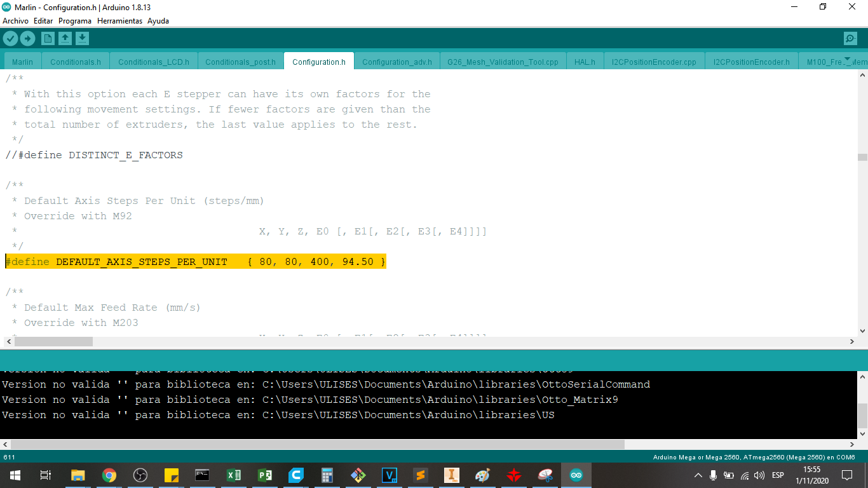The height and width of the screenshot is (488, 868).
Task: Select the Configuration.h tab
Action: point(319,62)
